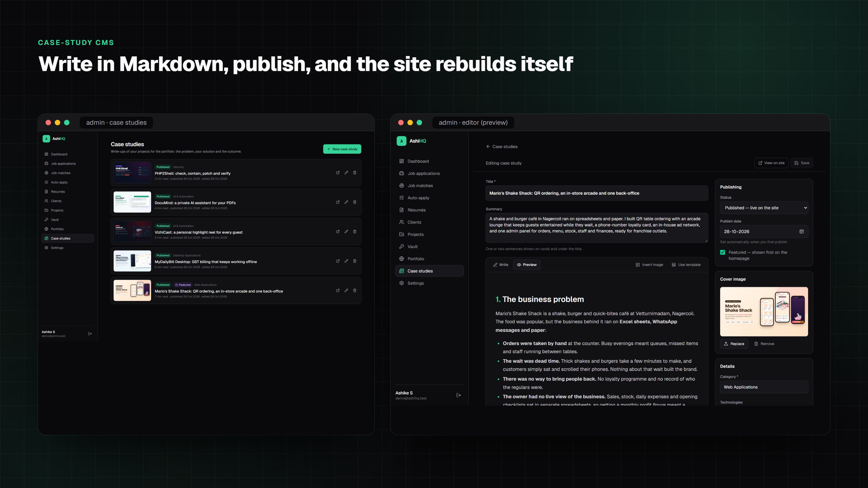Screen dimensions: 868x488
Task: Click Remove cover image button
Action: pyautogui.click(x=764, y=344)
